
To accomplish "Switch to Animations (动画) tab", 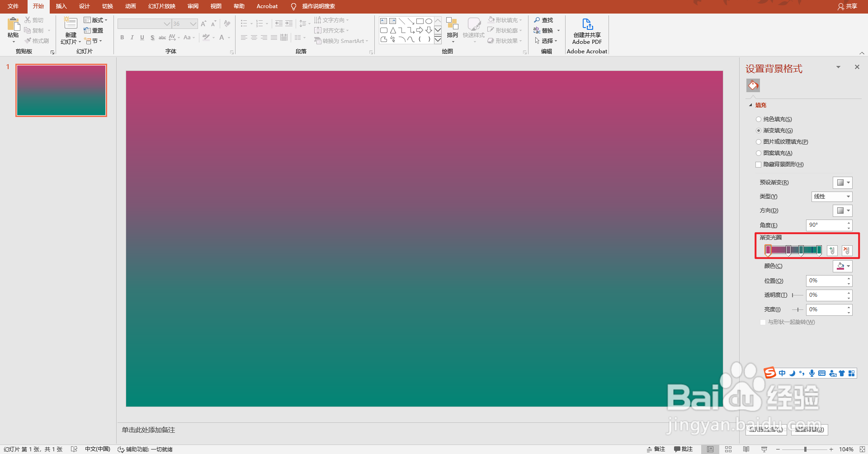I will [x=131, y=6].
